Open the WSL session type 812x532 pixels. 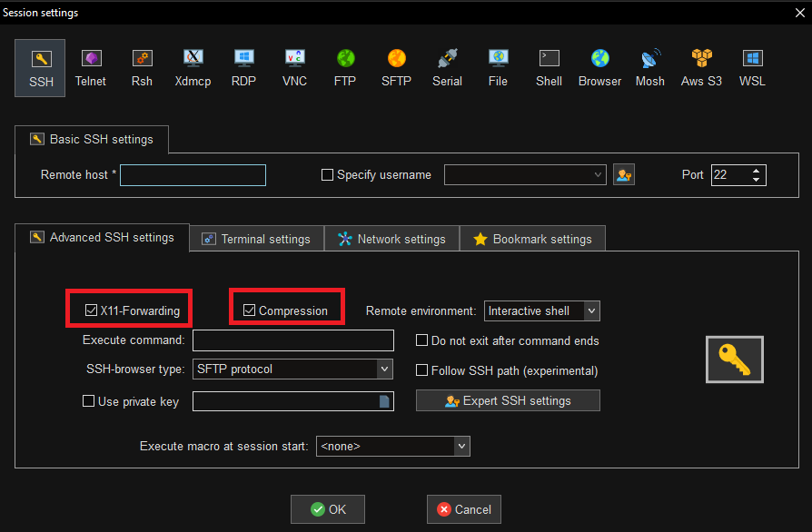(752, 67)
